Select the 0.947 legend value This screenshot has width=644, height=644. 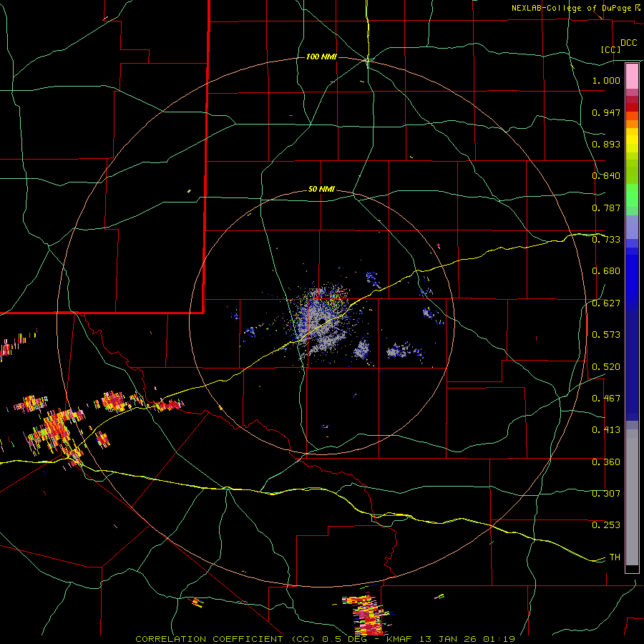coord(606,112)
